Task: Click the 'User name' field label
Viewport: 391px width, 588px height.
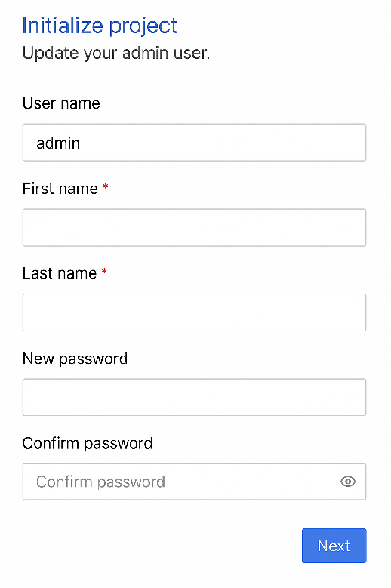Action: [x=61, y=103]
